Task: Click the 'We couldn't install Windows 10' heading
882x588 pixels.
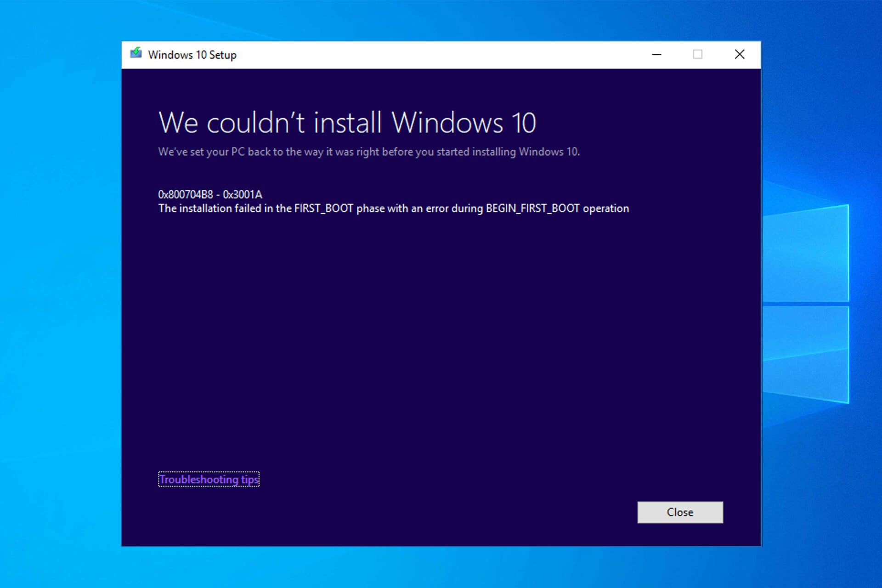Action: 347,123
